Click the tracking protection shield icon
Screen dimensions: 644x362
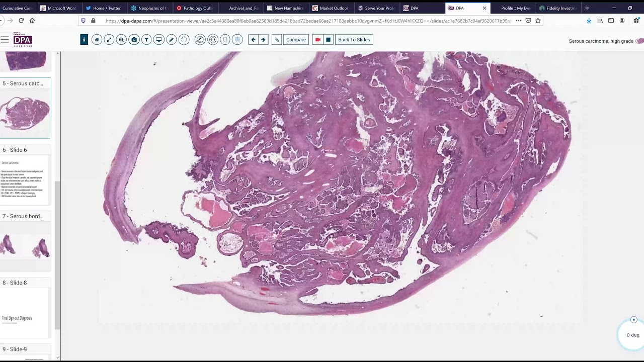coord(84,21)
